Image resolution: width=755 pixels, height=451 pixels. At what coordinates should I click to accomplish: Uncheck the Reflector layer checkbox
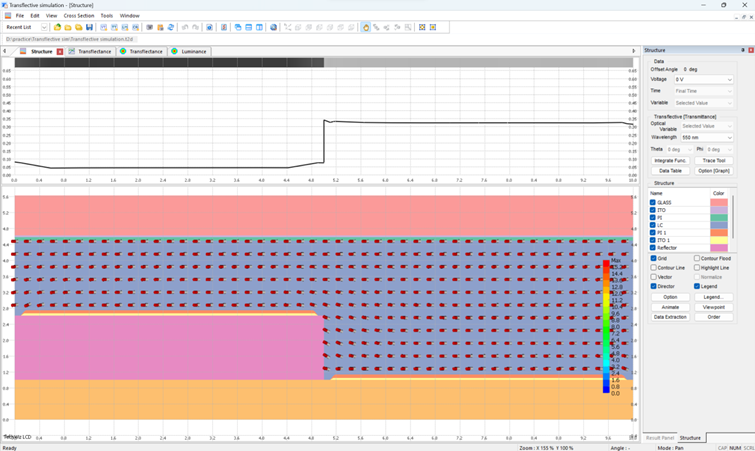[653, 247]
